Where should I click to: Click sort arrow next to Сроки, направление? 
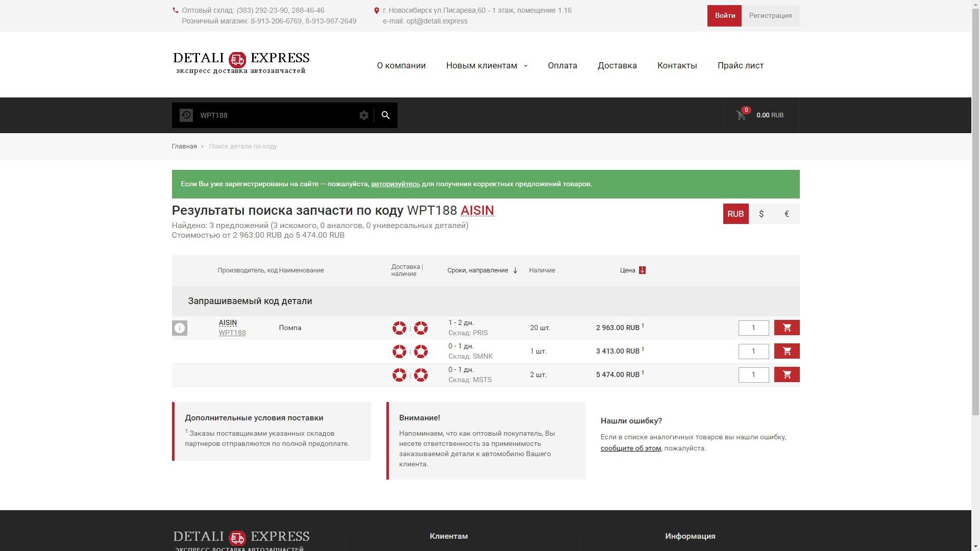pyautogui.click(x=515, y=270)
